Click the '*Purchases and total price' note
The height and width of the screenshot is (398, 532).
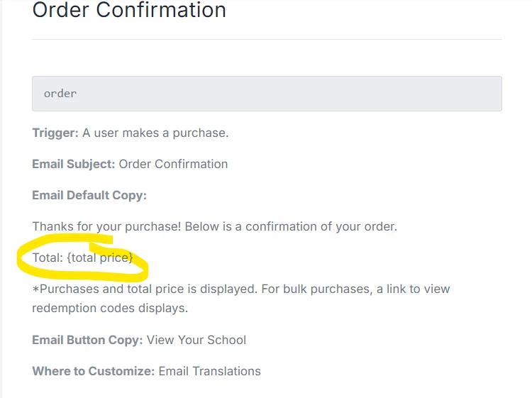click(106, 289)
